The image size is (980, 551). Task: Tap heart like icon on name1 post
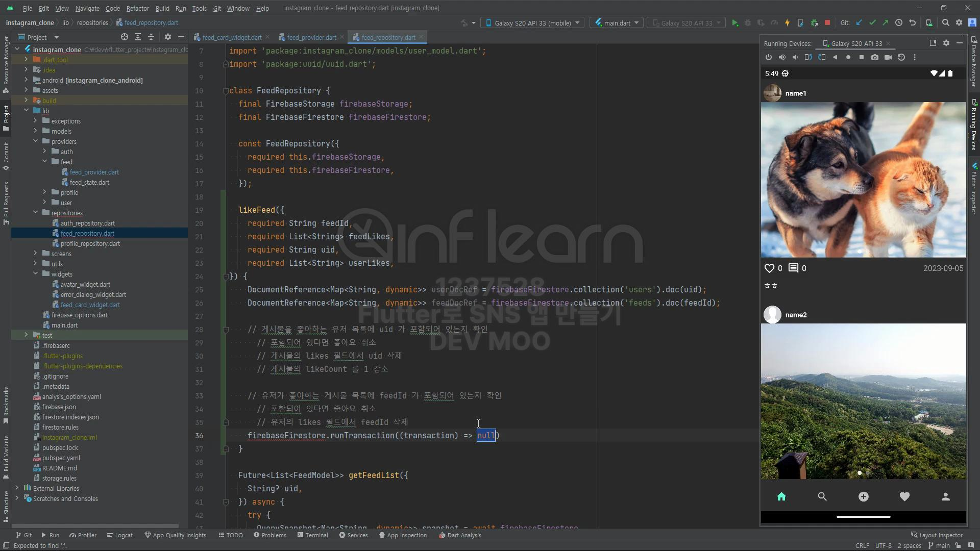(769, 268)
